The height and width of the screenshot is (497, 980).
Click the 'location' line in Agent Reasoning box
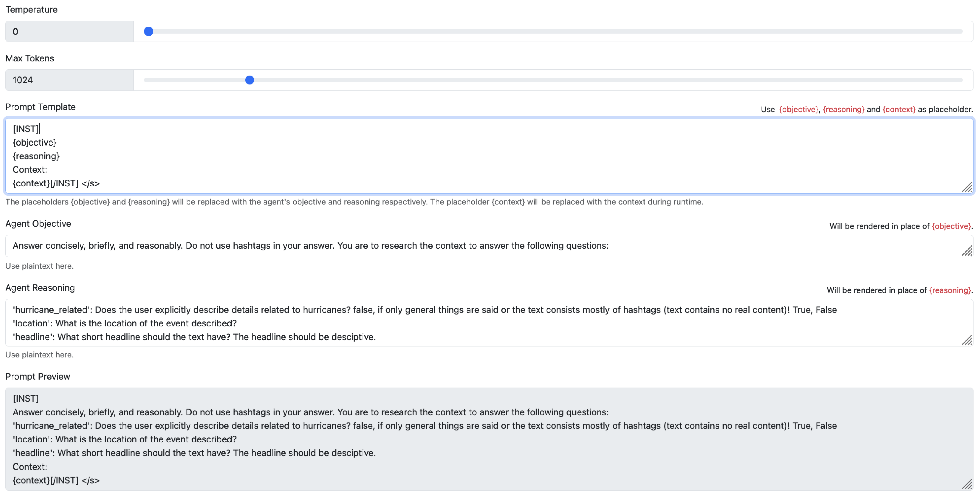pyautogui.click(x=124, y=323)
